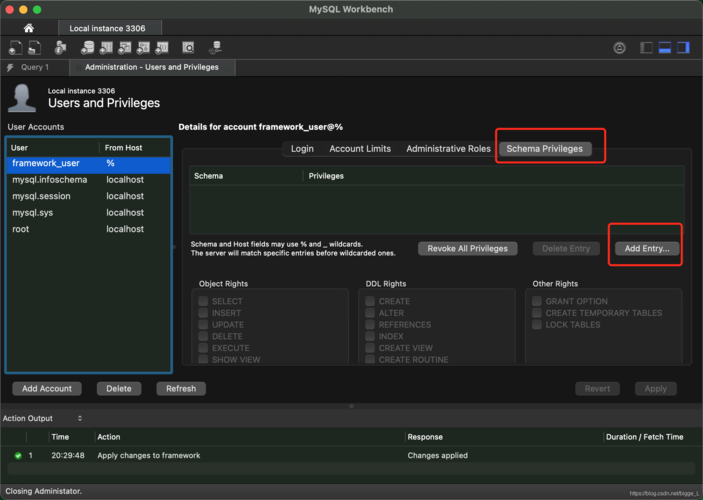Screen dimensions: 703x500
Task: Toggle the ALTER privilege checkbox
Action: coord(370,313)
